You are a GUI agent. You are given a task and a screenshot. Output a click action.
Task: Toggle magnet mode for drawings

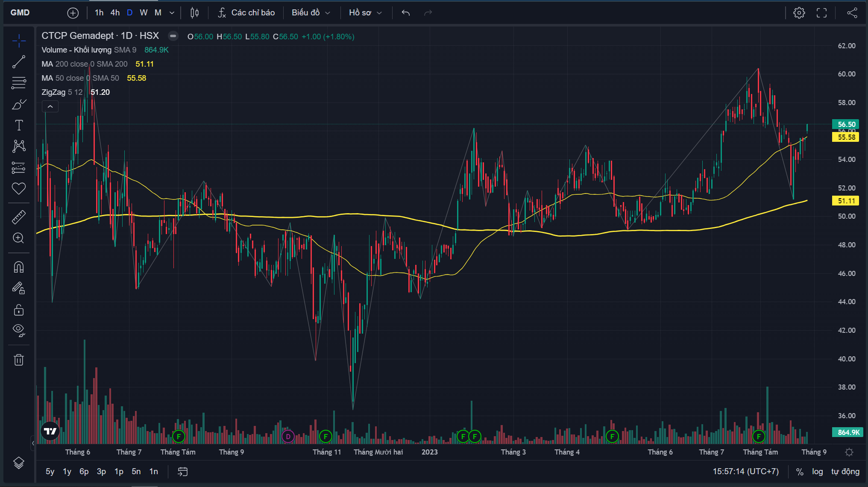click(19, 267)
